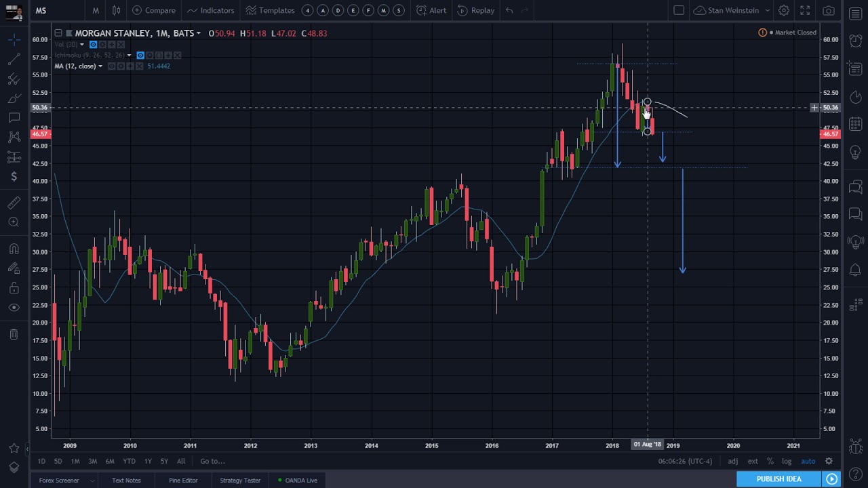Select the ruler measure tool
This screenshot has width=868, height=488.
click(14, 203)
